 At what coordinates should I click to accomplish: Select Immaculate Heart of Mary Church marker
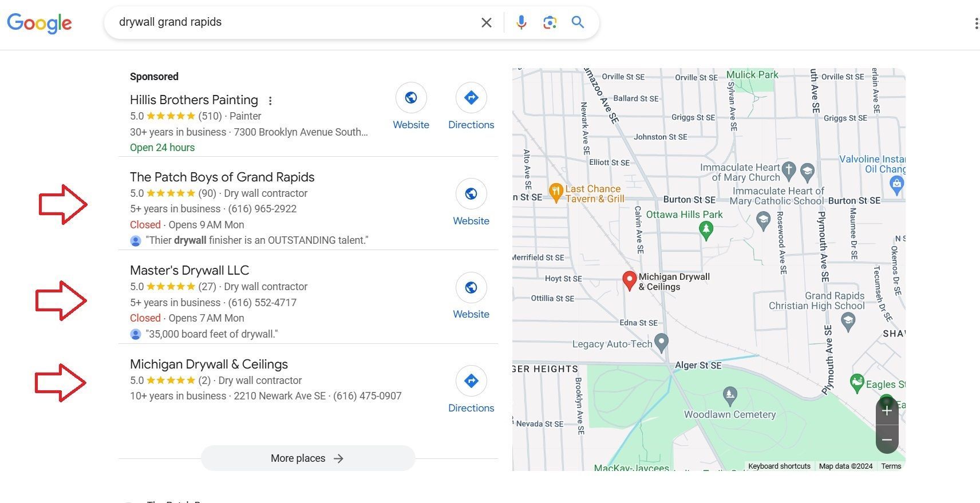point(789,170)
